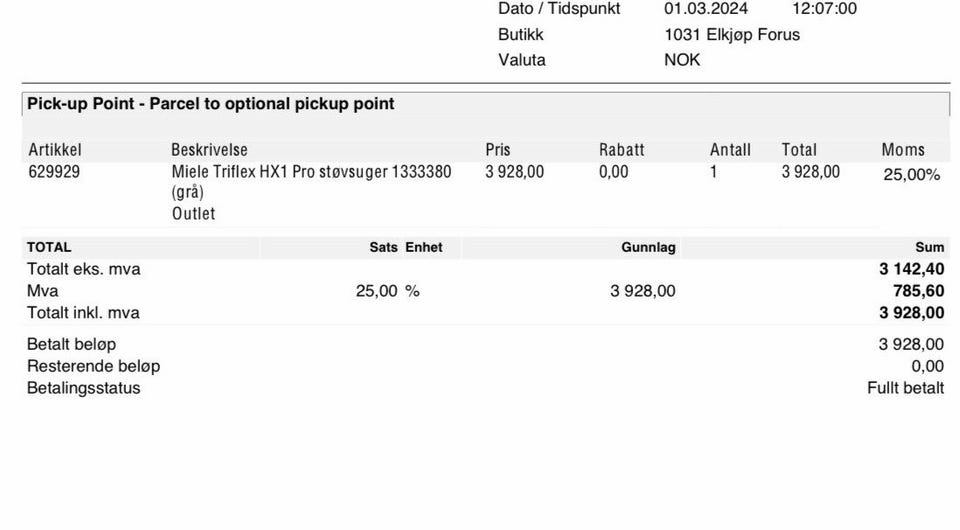Click the Resterende beløp value 0,00

(927, 366)
